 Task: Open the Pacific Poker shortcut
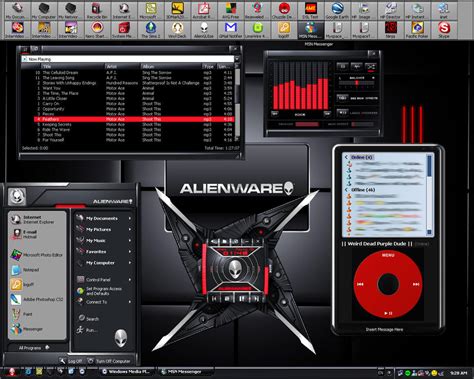click(x=417, y=30)
